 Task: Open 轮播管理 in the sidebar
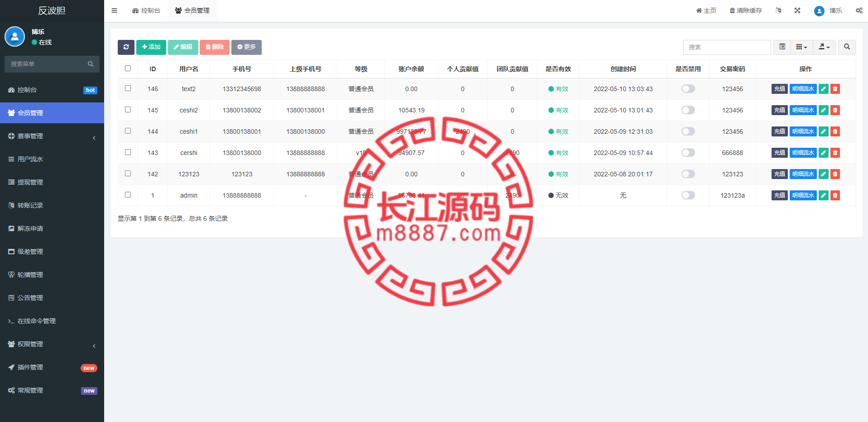(52, 275)
